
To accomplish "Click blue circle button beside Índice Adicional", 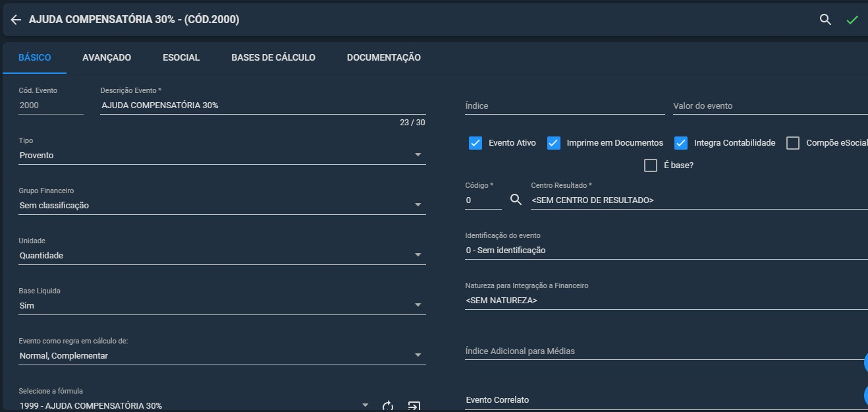I will pos(865,362).
